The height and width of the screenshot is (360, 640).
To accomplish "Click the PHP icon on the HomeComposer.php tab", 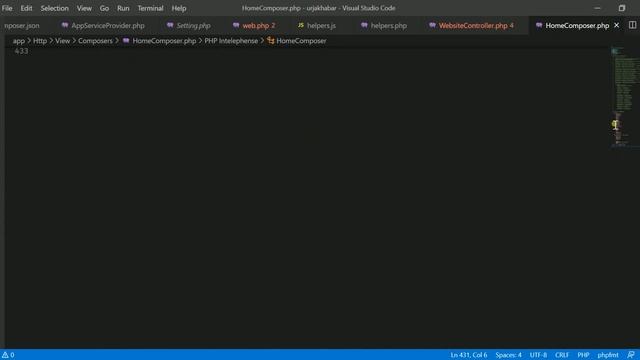I will (x=539, y=25).
